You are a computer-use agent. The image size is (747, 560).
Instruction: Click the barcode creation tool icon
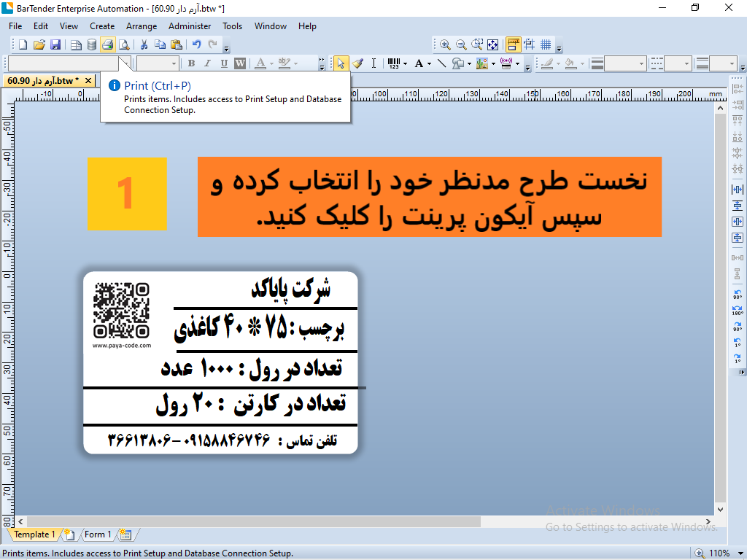393,63
